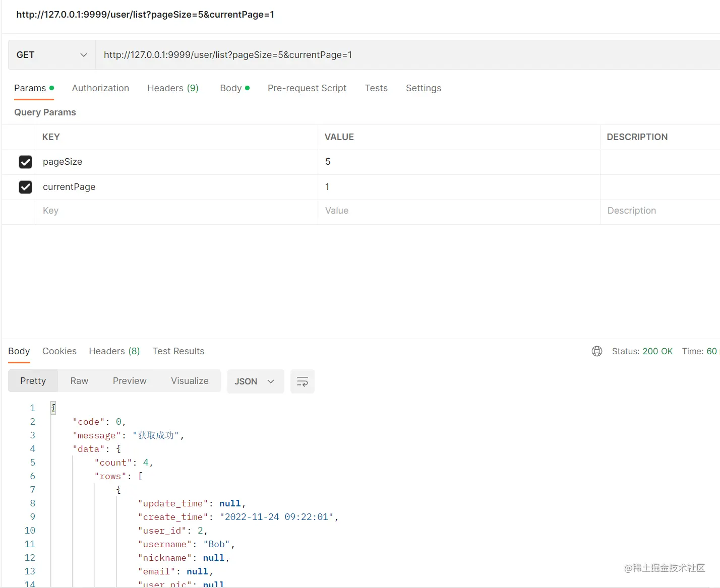The width and height of the screenshot is (720, 588).
Task: Click the "user_id": 2 line
Action: pyautogui.click(x=172, y=531)
